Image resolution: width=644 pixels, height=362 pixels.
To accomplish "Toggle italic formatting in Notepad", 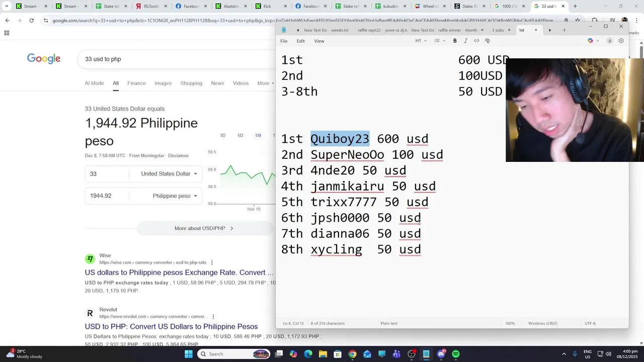I will click(465, 41).
